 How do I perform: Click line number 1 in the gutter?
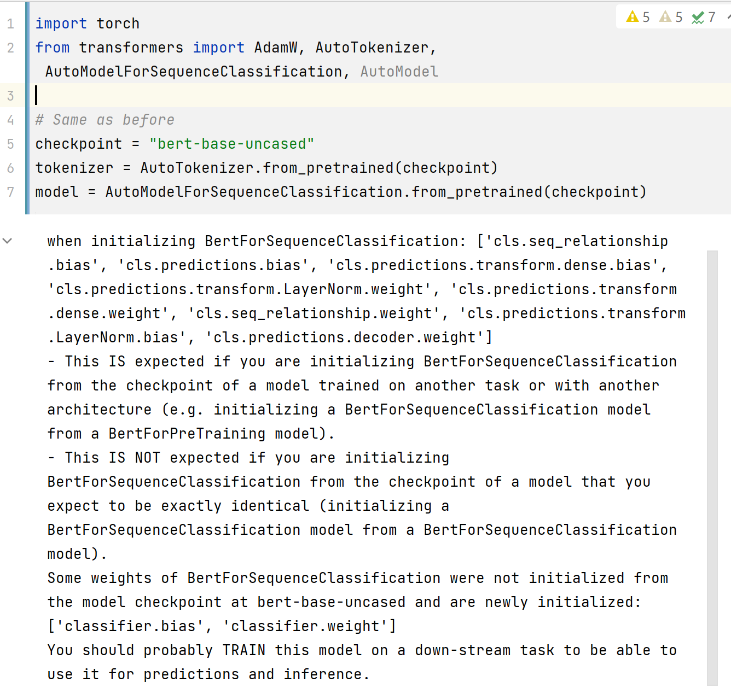click(11, 24)
